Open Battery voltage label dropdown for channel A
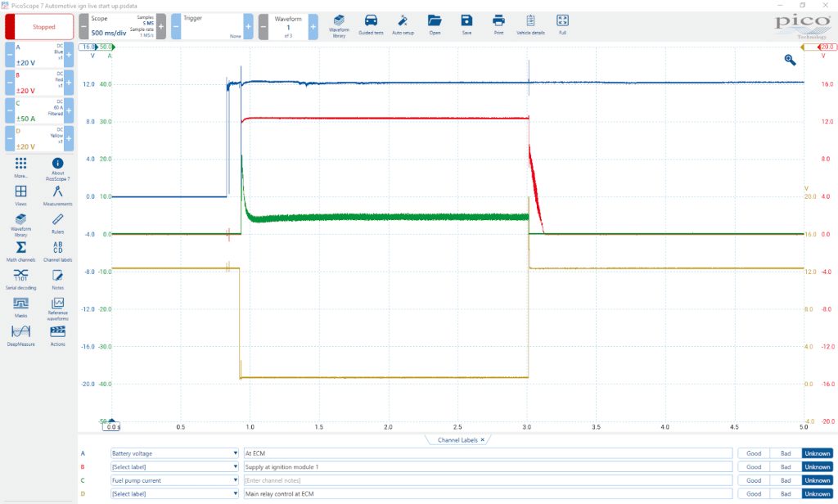838x504 pixels. pos(174,453)
